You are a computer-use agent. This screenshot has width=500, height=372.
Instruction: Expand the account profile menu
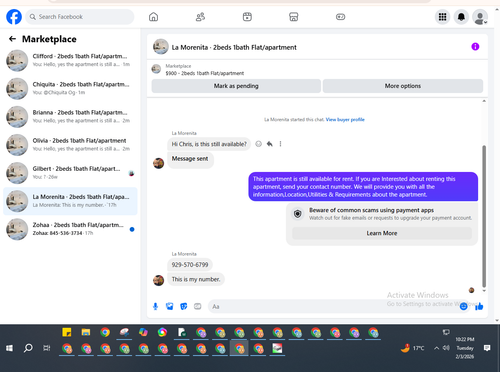click(480, 17)
